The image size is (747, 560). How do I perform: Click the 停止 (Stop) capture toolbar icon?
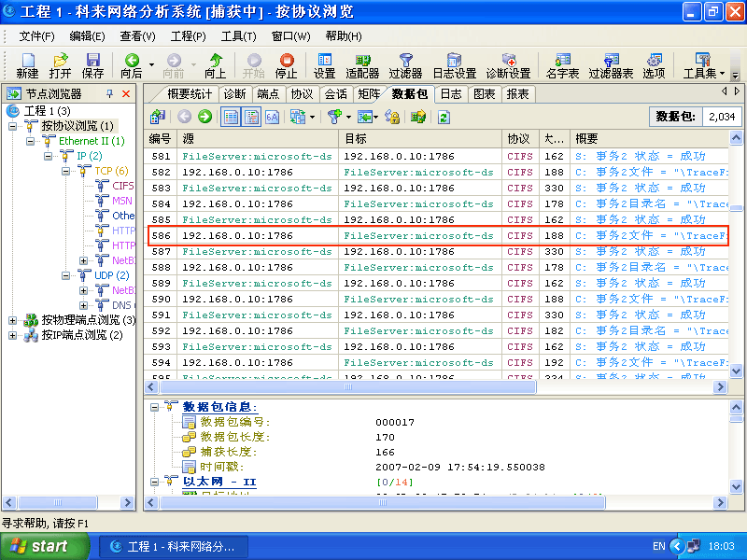[x=286, y=65]
